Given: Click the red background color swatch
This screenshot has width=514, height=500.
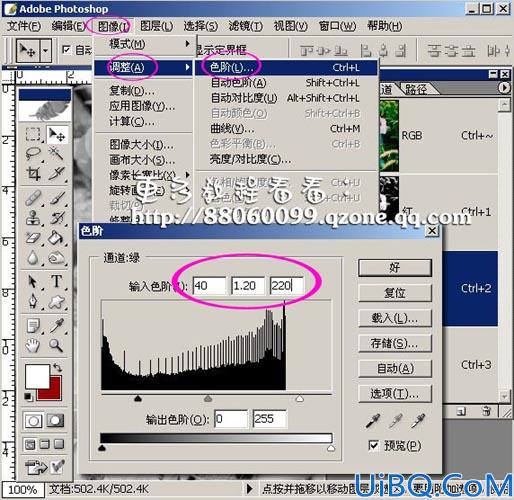Looking at the screenshot, I should coord(55,393).
